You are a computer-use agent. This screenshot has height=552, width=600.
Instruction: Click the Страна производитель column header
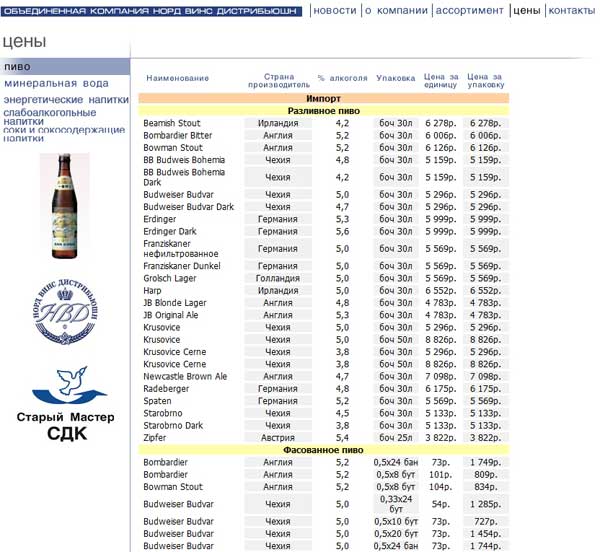coord(279,81)
